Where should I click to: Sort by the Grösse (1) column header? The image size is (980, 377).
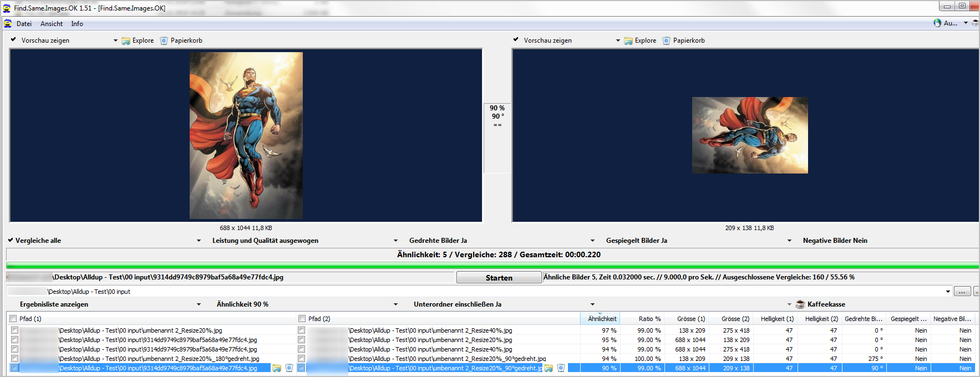tap(687, 319)
